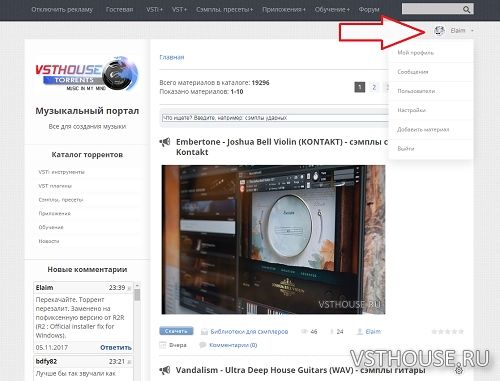Click the Музыкальный портал heading
The image size is (500, 381).
[87, 111]
